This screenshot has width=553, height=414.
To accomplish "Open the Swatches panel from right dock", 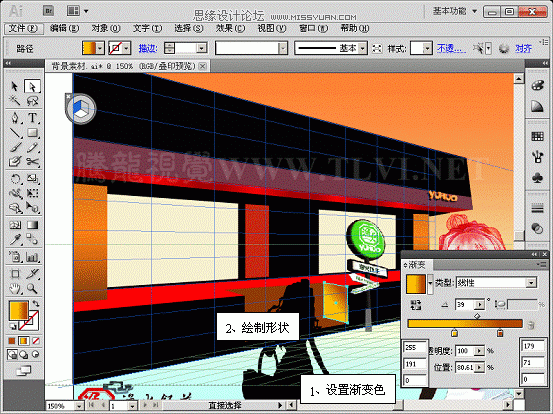I will tap(537, 136).
